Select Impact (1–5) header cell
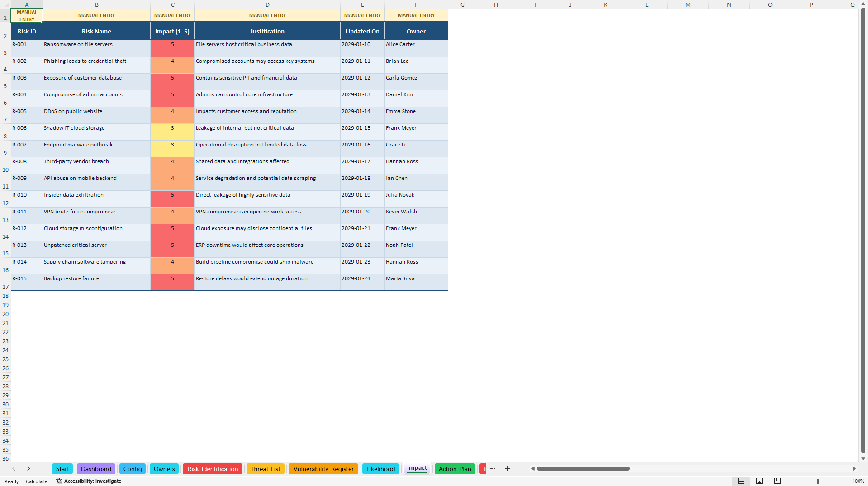 (x=172, y=31)
